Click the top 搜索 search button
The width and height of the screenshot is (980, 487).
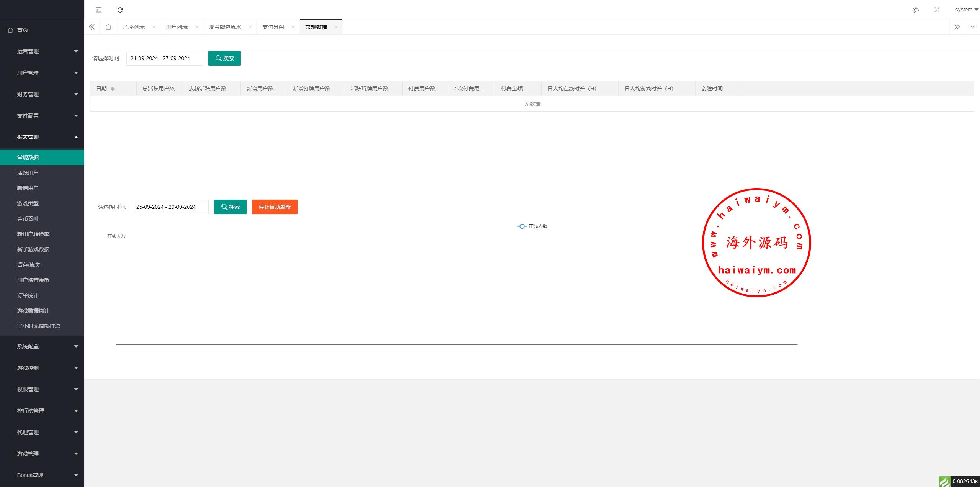pos(224,58)
